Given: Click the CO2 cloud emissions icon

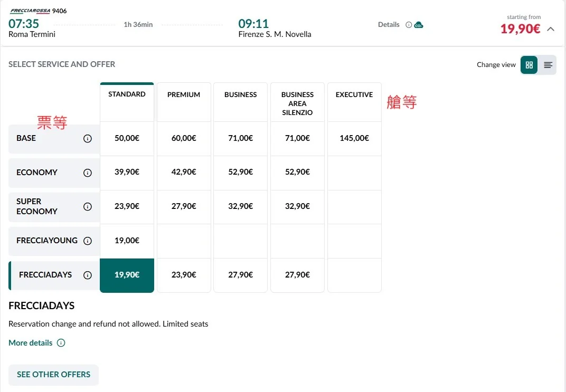Looking at the screenshot, I should (419, 25).
